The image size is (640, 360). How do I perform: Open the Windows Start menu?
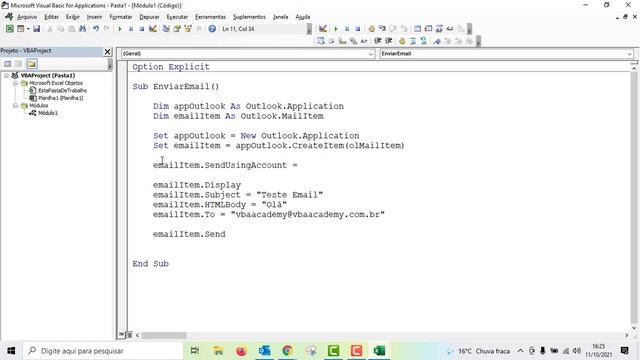[x=11, y=351]
